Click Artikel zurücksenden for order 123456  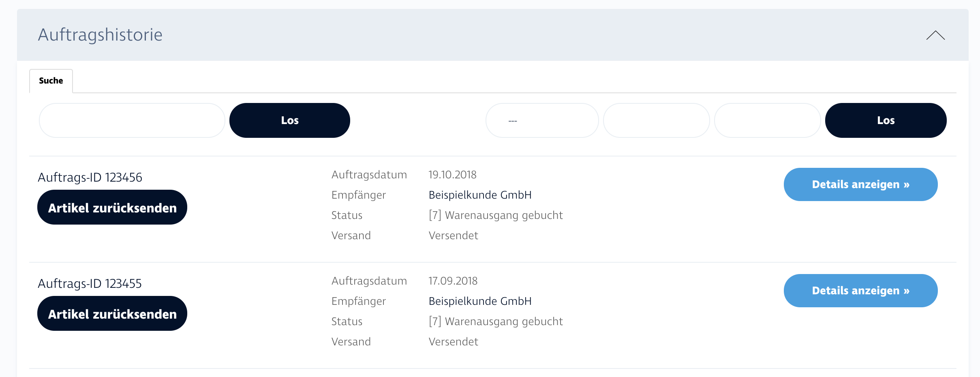pos(112,208)
